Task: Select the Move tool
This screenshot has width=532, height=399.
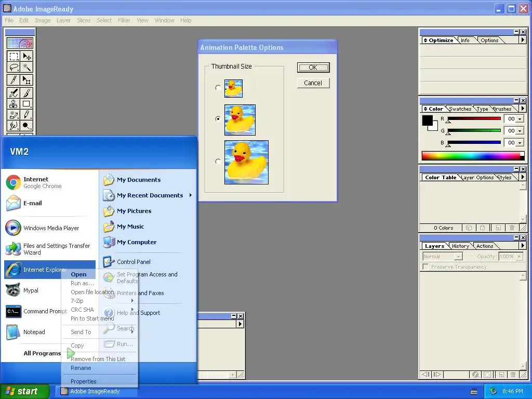Action: [x=27, y=56]
